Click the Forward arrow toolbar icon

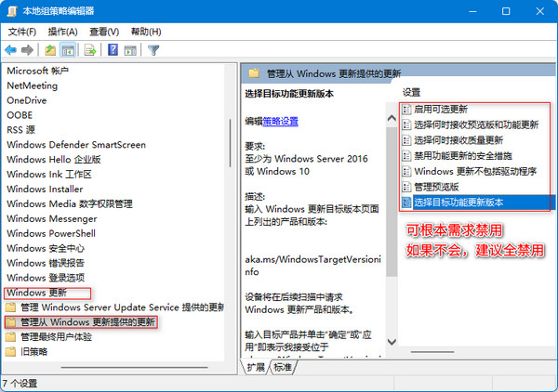(28, 49)
